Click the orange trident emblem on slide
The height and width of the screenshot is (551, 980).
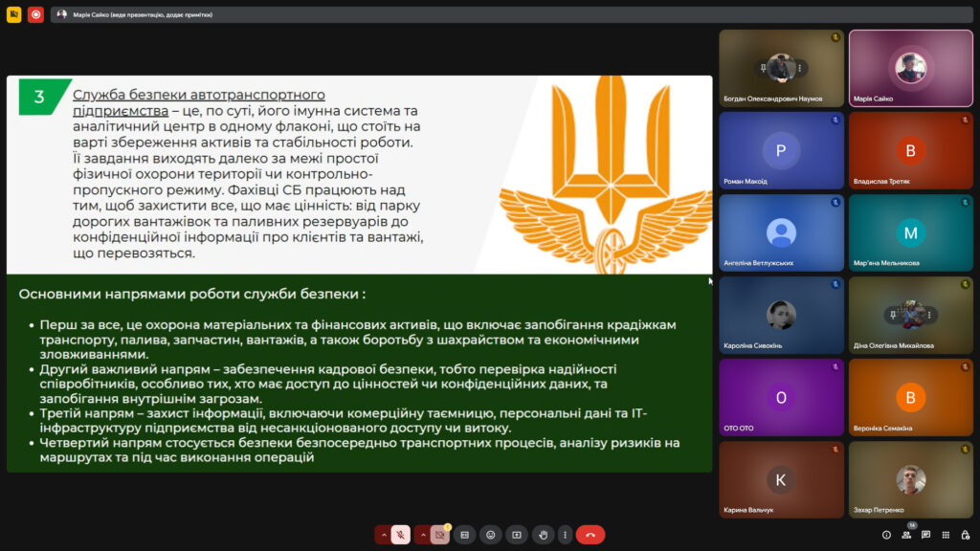[606, 174]
